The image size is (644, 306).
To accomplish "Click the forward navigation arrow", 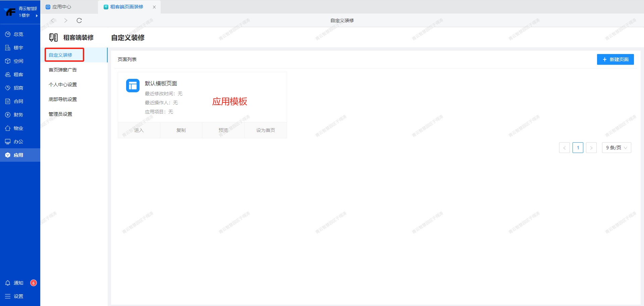I will tap(66, 20).
